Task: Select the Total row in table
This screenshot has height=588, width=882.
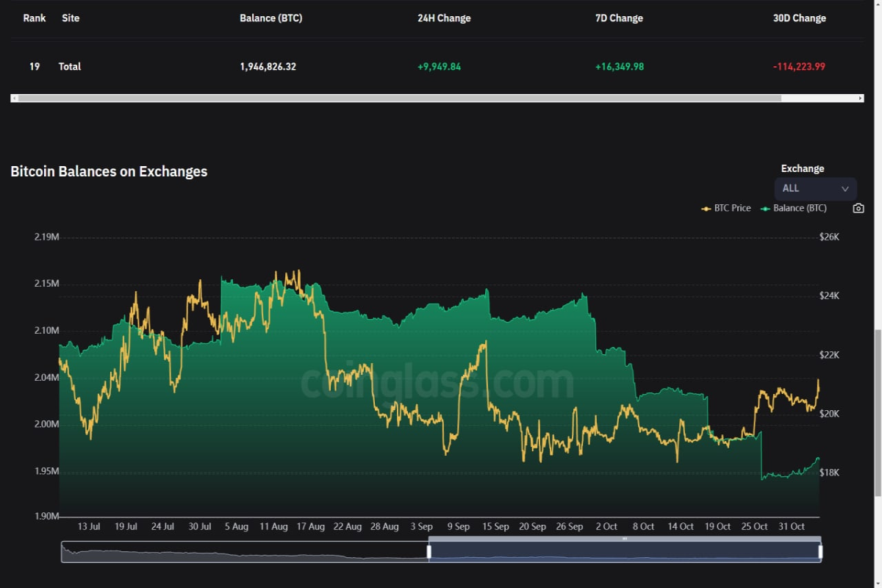Action: (437, 66)
